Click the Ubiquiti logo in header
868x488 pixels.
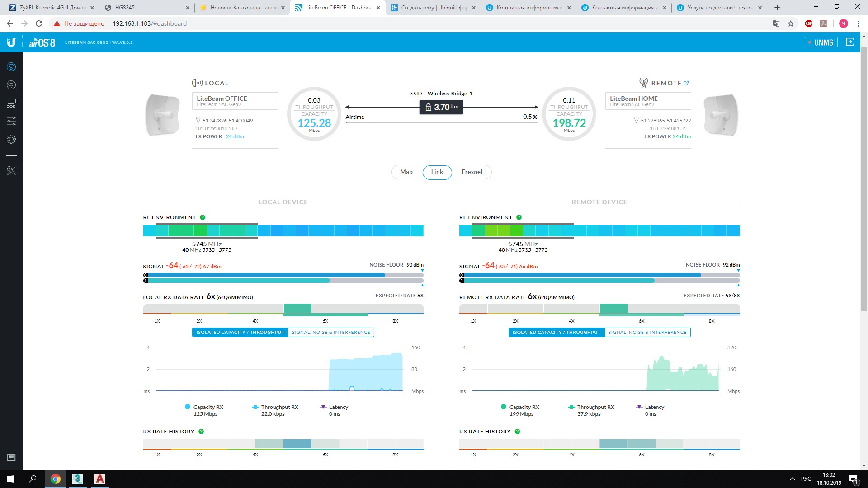11,42
